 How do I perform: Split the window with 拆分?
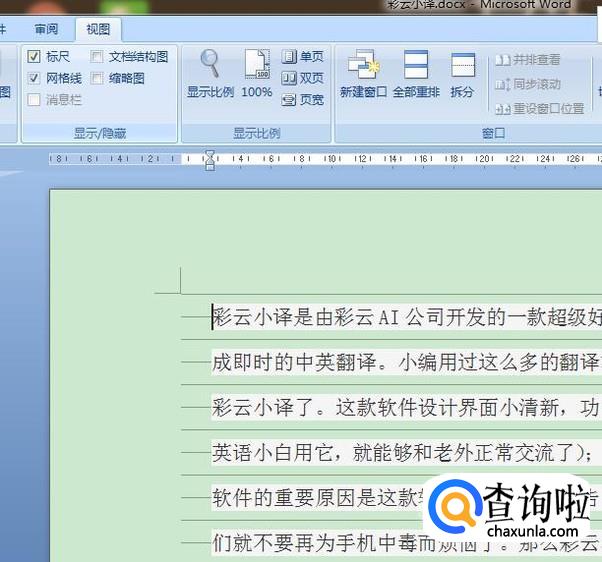coord(462,74)
